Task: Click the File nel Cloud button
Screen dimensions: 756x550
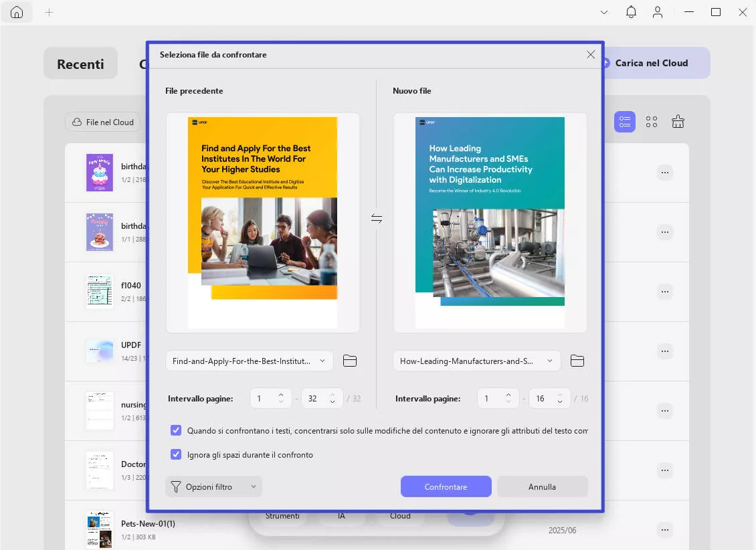Action: [103, 122]
